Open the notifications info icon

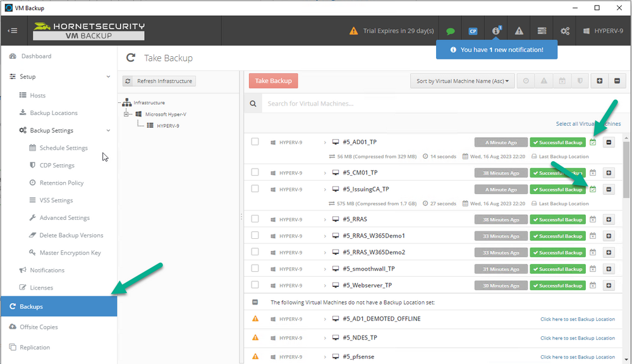pyautogui.click(x=495, y=30)
